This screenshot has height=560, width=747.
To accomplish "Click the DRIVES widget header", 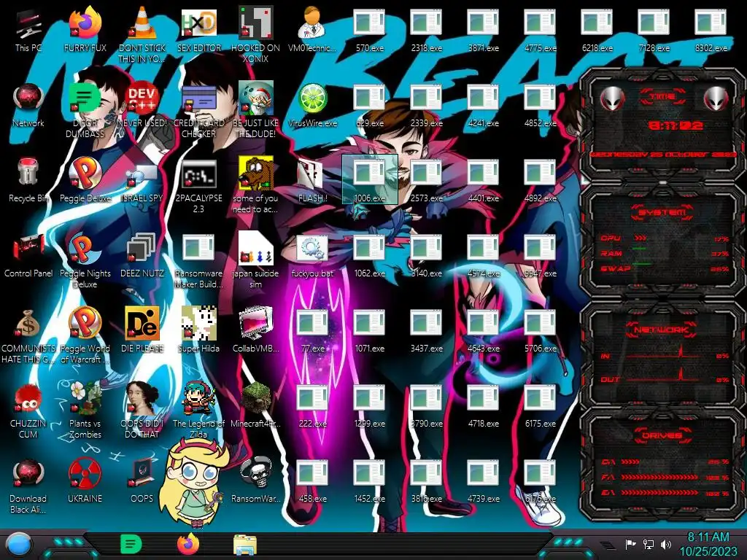I will coord(662,435).
